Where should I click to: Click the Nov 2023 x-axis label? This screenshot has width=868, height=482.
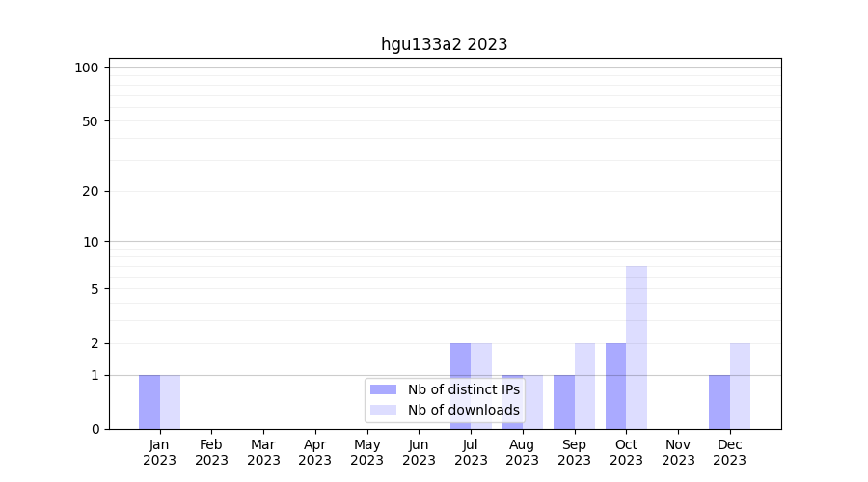(678, 452)
